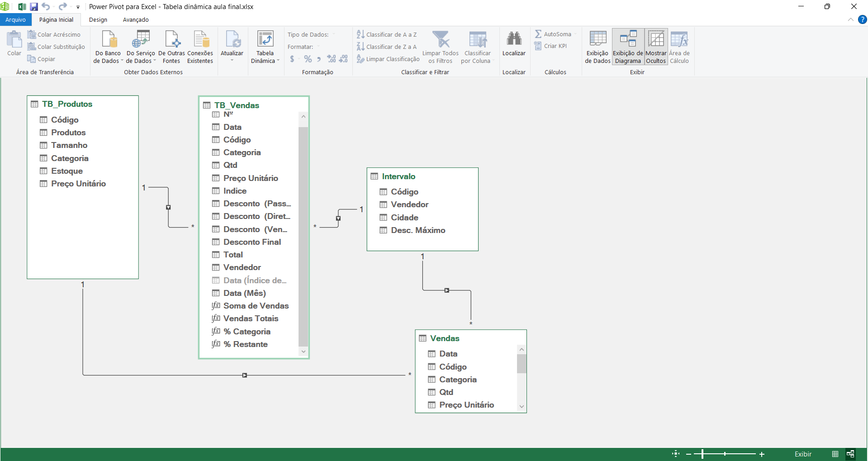Switch to Exibição de Dados view
This screenshot has width=868, height=461.
pos(598,48)
